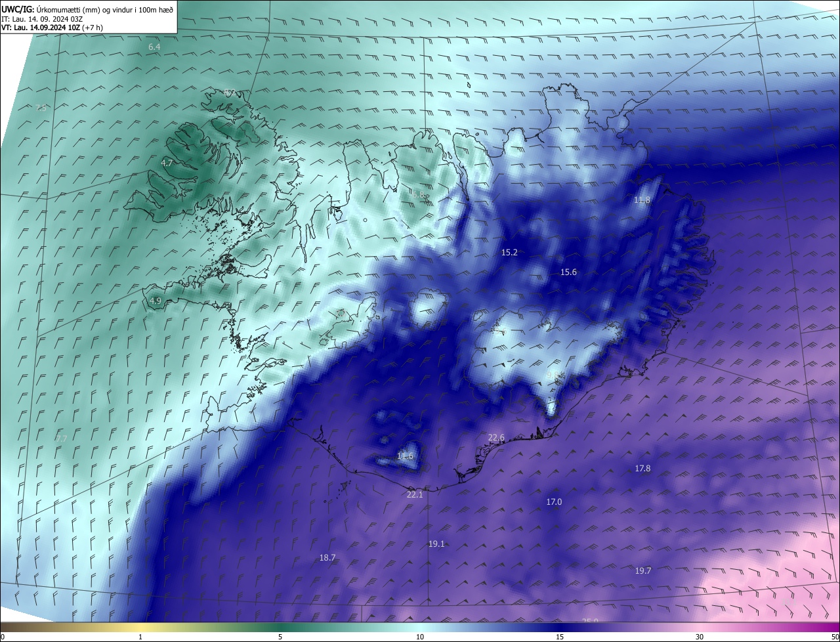
Task: Click the 11.6 value label
Action: click(x=406, y=456)
